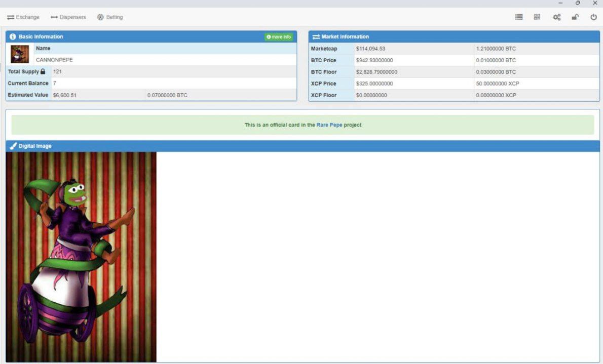Open settings via the gears icon
The image size is (603, 364).
pos(556,17)
